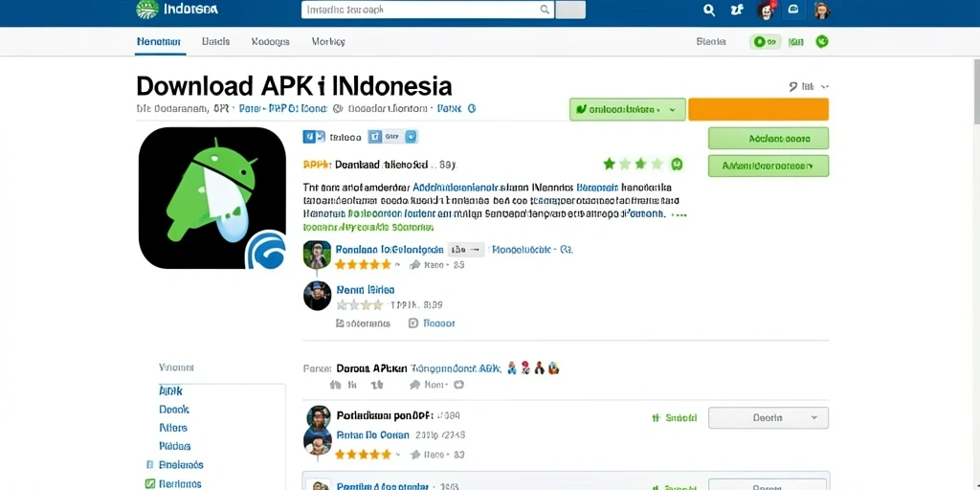Click the large orange button

click(758, 109)
